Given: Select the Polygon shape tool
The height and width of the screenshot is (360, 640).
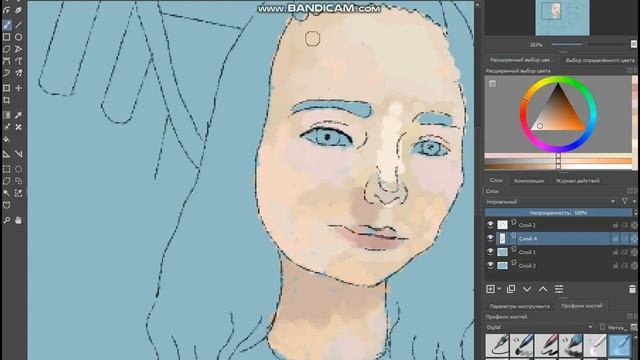Looking at the screenshot, I should 7,49.
